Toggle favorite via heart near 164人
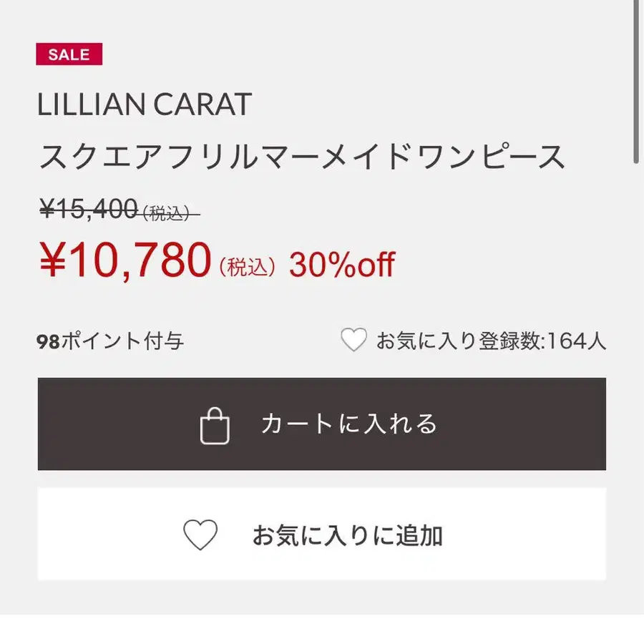The height and width of the screenshot is (644, 644). (x=353, y=340)
